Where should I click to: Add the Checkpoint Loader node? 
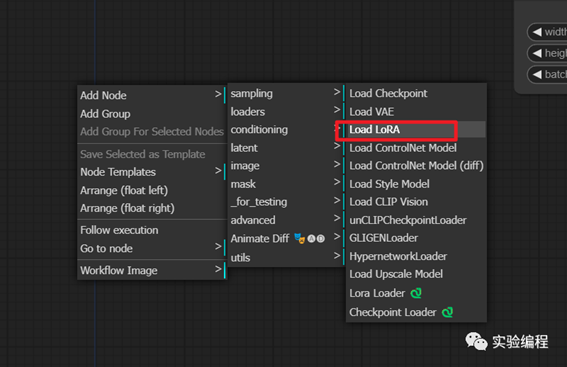416,312
